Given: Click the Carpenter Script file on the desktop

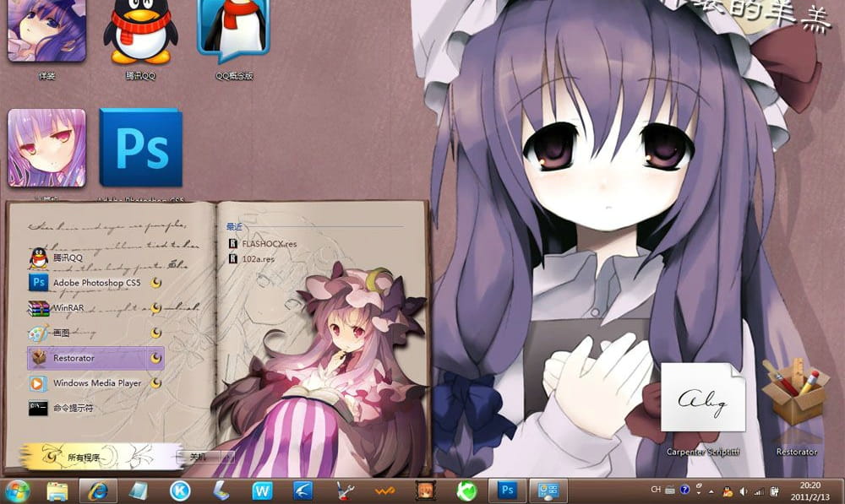Looking at the screenshot, I should (704, 397).
